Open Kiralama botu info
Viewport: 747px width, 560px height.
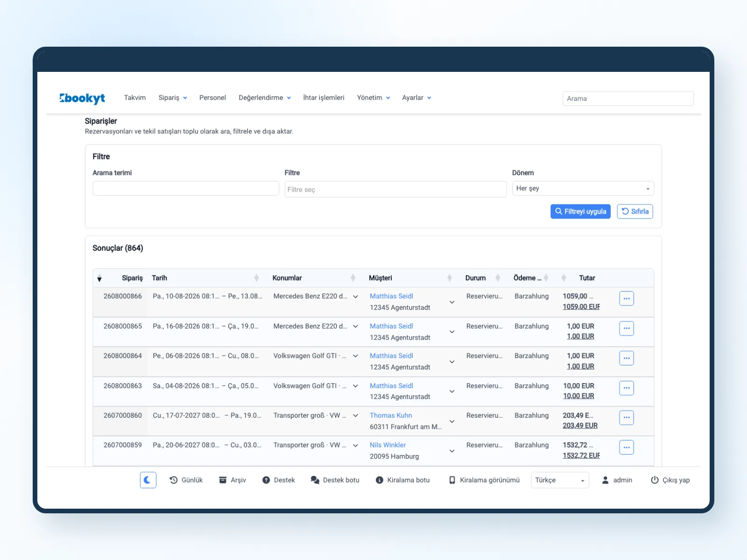[x=402, y=480]
